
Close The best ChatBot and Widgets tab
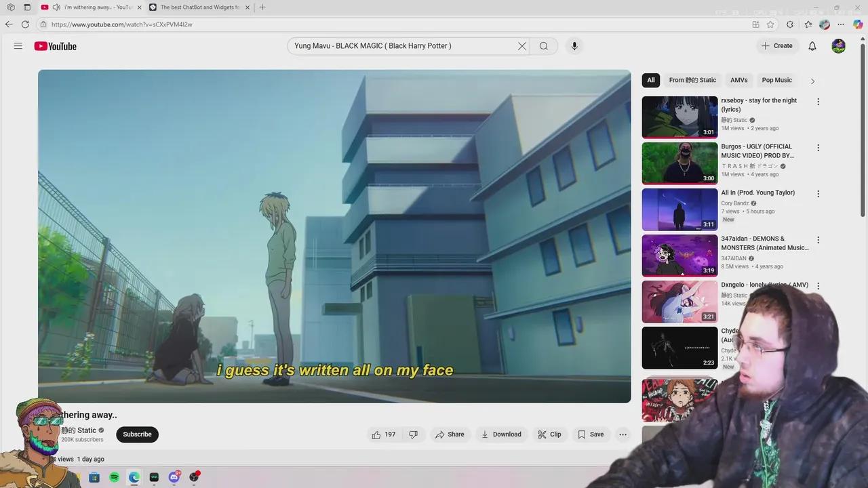point(247,7)
